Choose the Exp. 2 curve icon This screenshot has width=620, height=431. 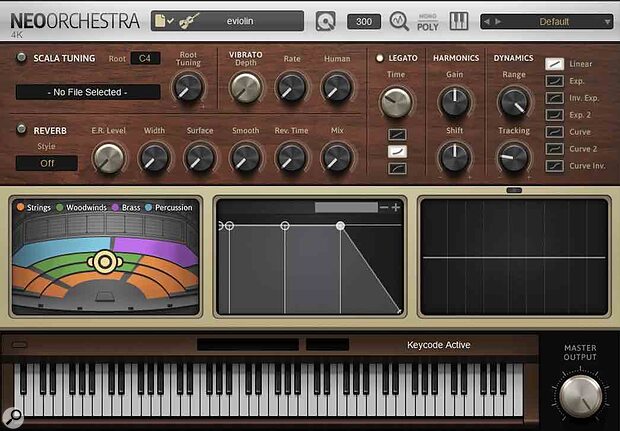(554, 115)
